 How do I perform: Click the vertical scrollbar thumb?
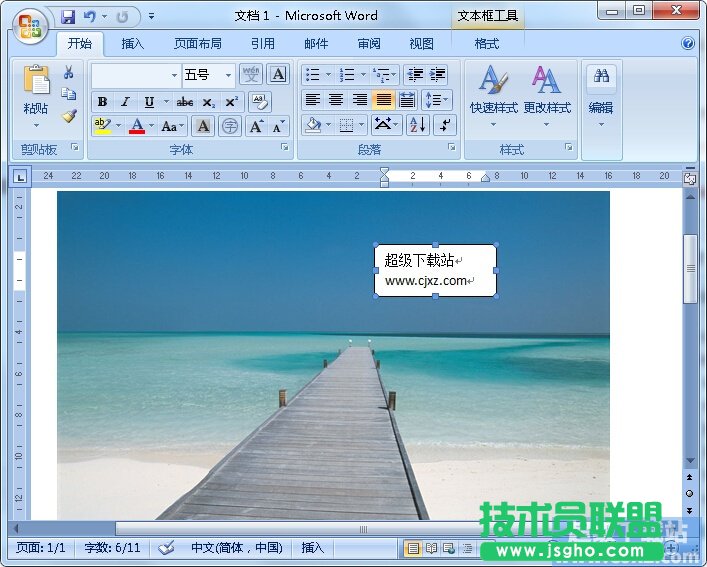point(691,269)
